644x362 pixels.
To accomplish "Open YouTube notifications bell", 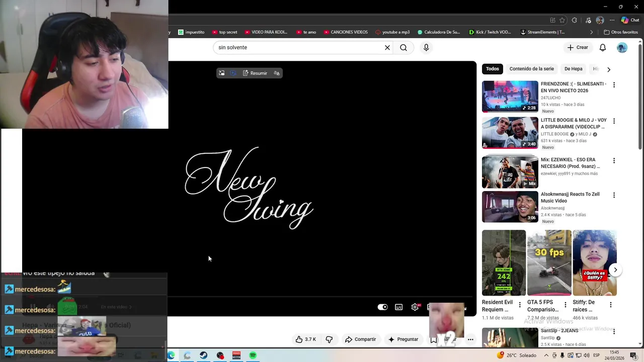I will (x=603, y=47).
